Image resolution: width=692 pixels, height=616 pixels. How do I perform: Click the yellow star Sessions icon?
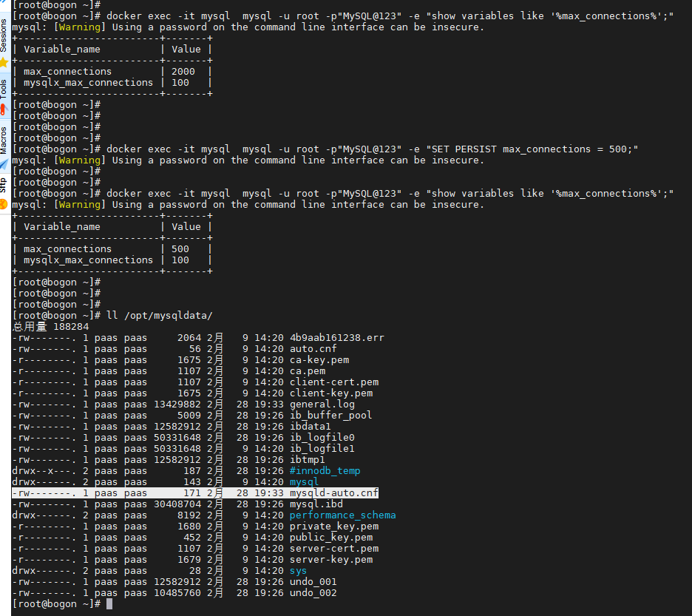pyautogui.click(x=4, y=62)
